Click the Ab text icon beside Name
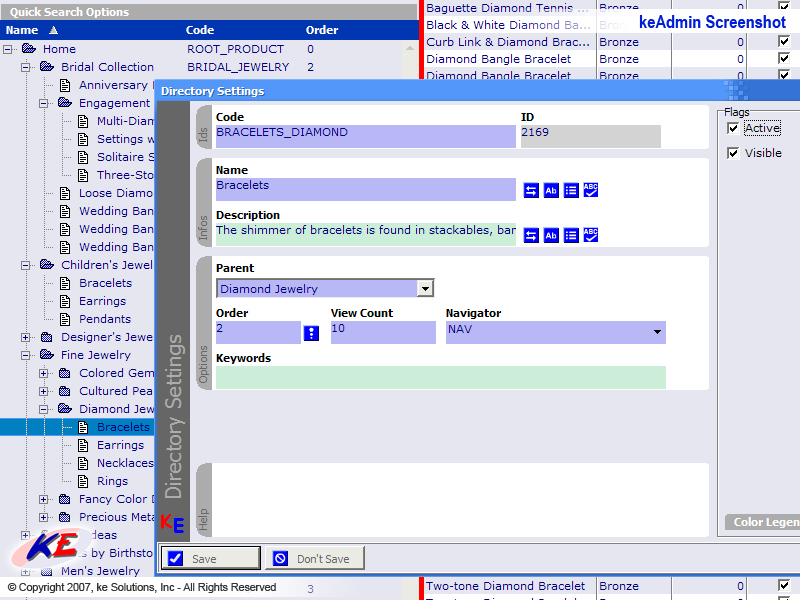The image size is (800, 600). coord(551,190)
